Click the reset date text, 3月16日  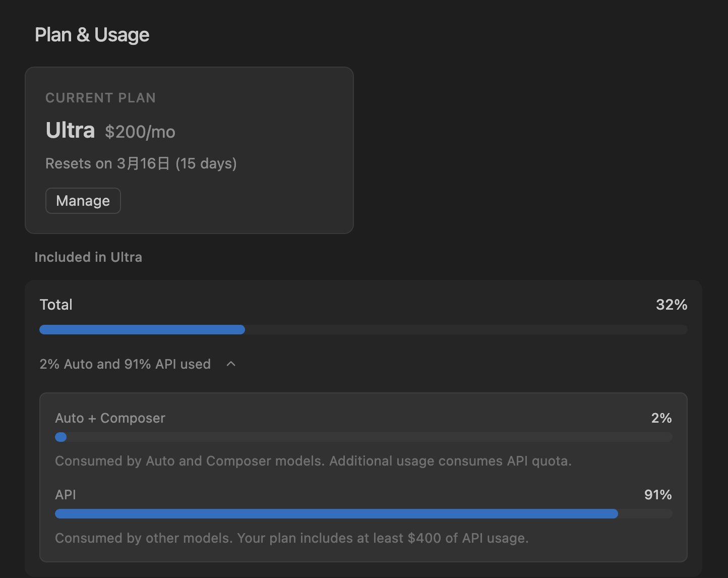[143, 164]
